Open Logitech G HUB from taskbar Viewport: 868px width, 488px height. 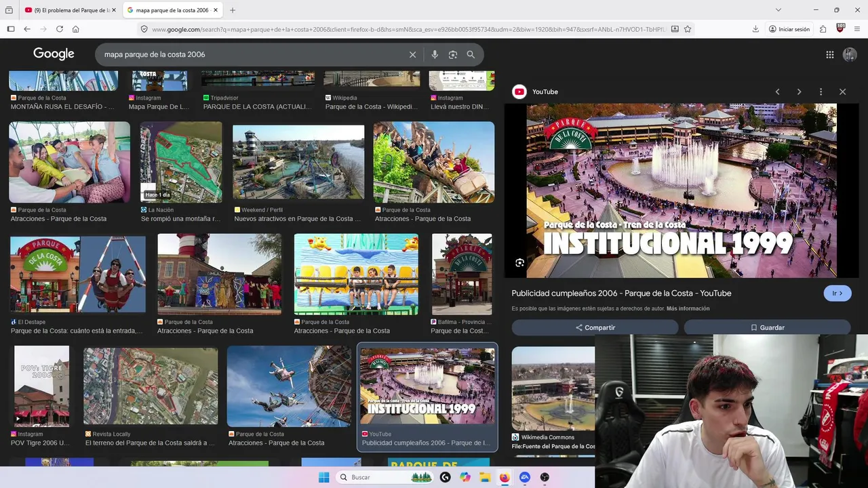point(445,477)
